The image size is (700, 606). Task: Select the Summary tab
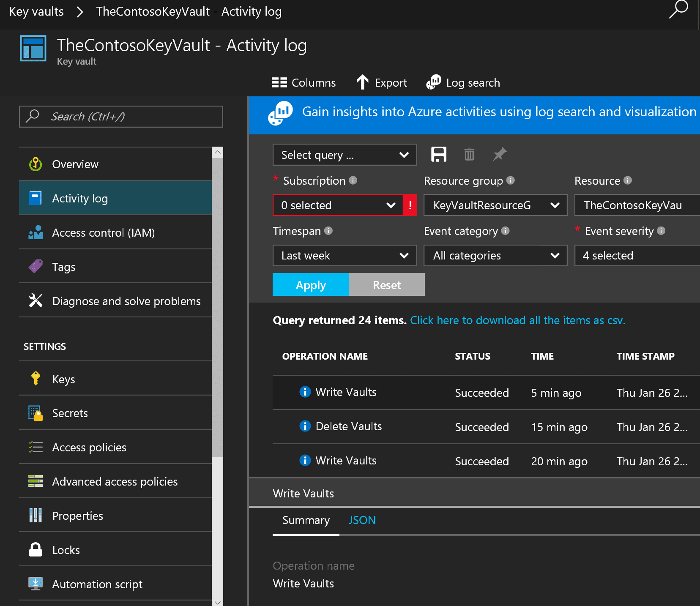tap(306, 520)
